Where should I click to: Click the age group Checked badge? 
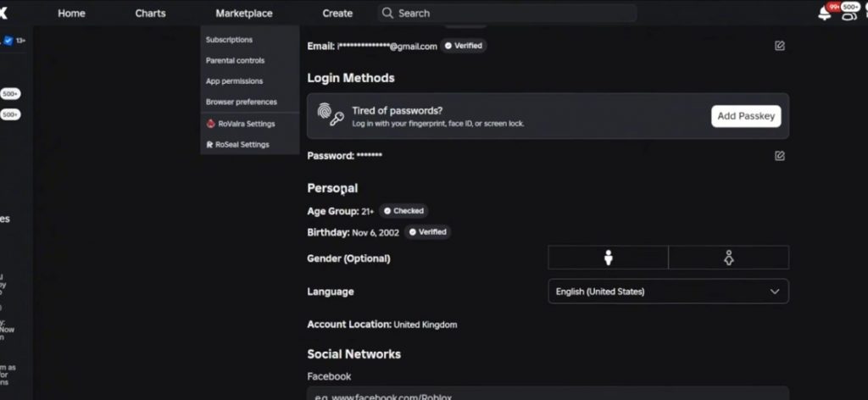[x=403, y=211]
